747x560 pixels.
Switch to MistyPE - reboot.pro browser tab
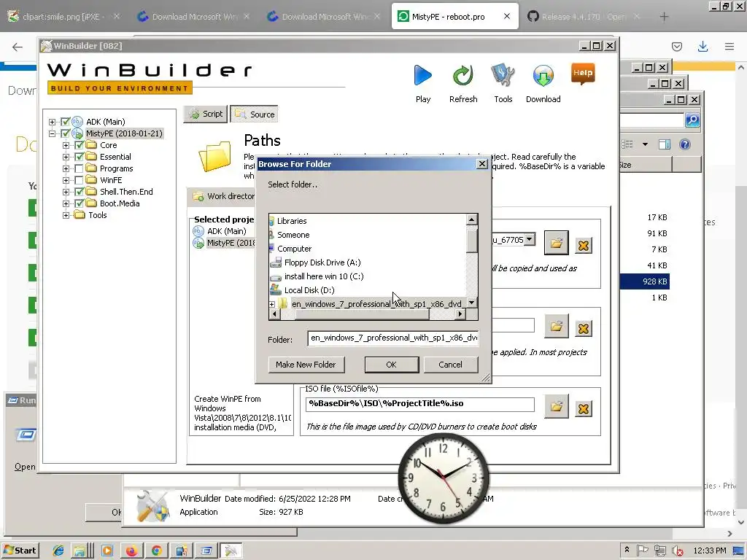pos(454,17)
